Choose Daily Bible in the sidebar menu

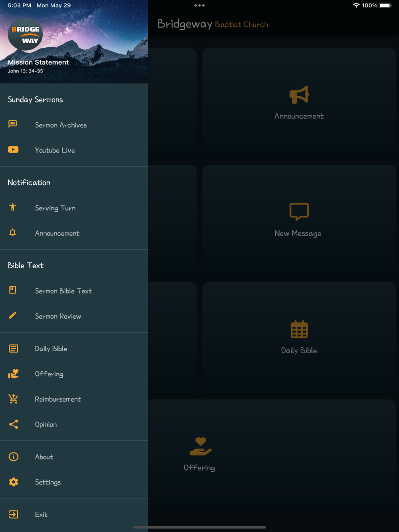click(x=74, y=349)
